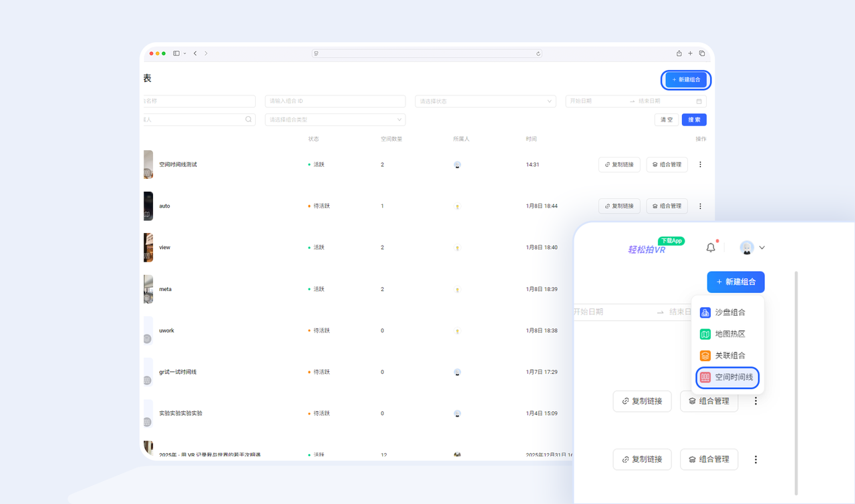855x504 pixels.
Task: Click the browser share icon
Action: tap(679, 53)
